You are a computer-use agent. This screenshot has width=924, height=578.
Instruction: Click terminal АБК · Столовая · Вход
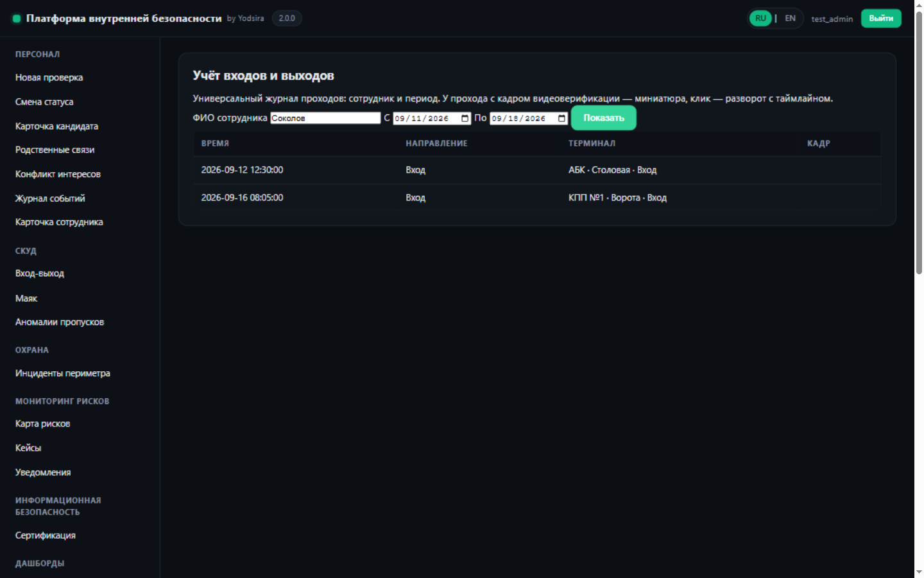click(612, 170)
